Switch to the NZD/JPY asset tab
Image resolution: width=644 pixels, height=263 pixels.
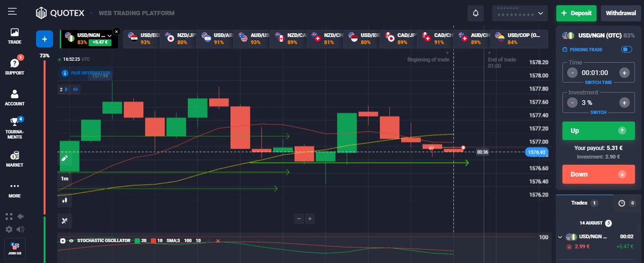pyautogui.click(x=179, y=39)
